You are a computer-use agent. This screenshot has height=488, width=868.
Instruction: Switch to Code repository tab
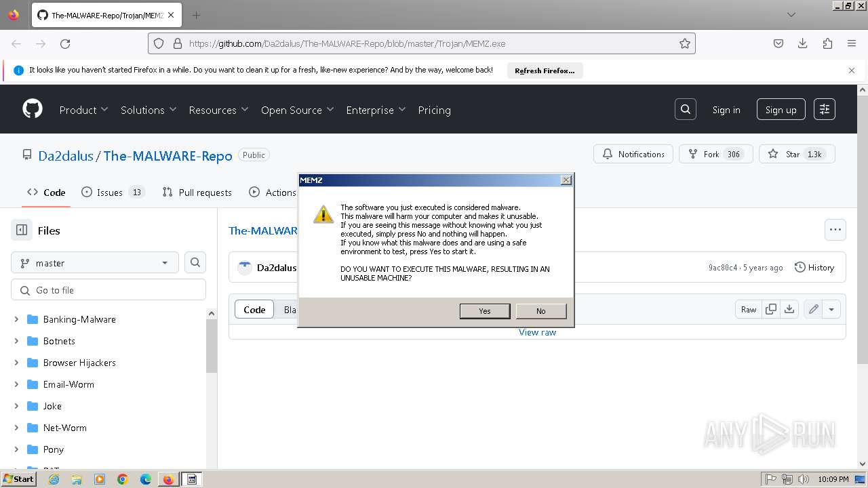pos(46,192)
